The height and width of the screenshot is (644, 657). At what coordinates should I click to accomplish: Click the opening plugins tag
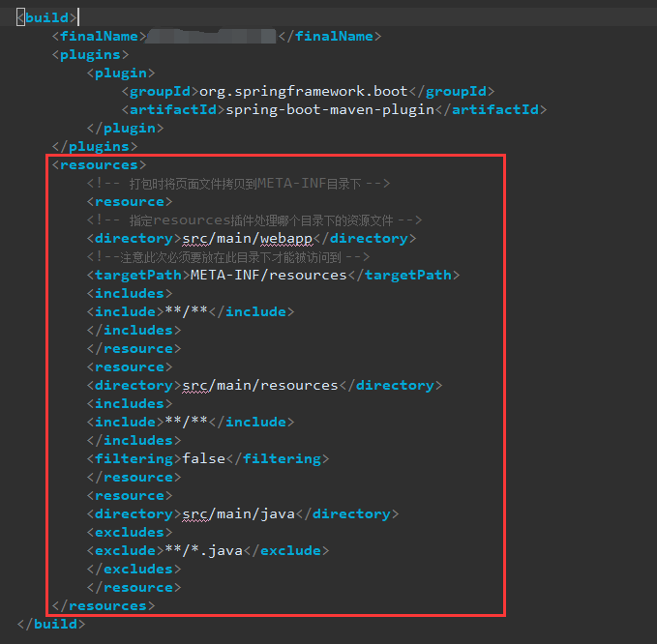pos(90,54)
